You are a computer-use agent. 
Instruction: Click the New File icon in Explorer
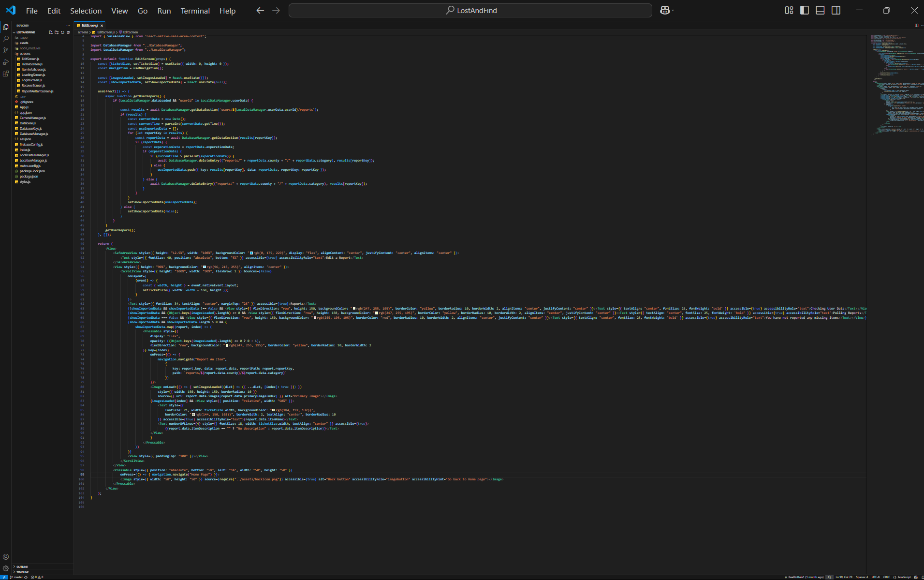[51, 32]
